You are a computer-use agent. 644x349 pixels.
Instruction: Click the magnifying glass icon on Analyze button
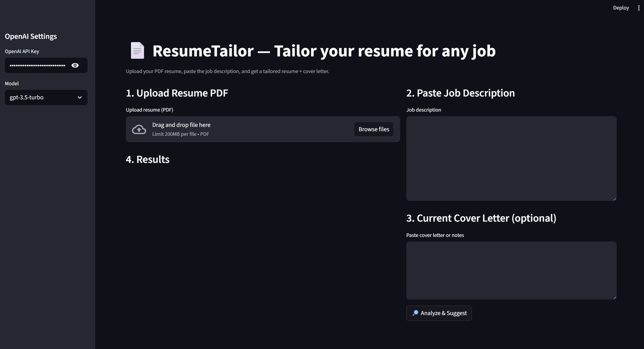415,313
